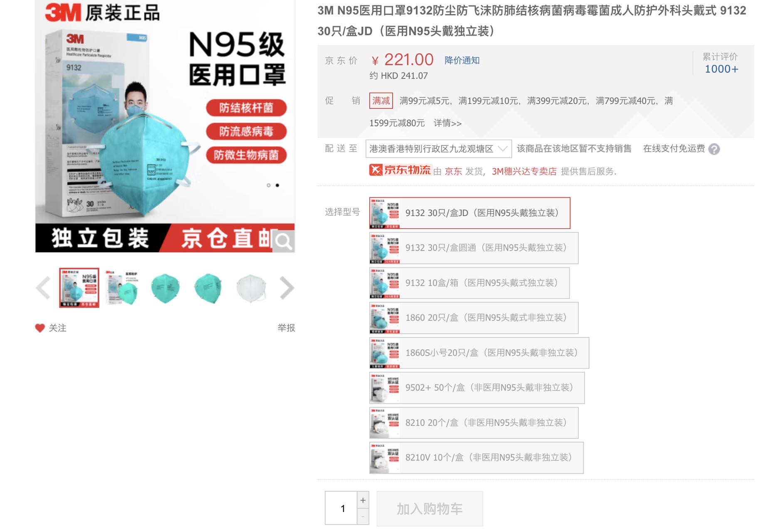Click the 加入购物车 add-to-cart button
763x532 pixels.
point(430,508)
